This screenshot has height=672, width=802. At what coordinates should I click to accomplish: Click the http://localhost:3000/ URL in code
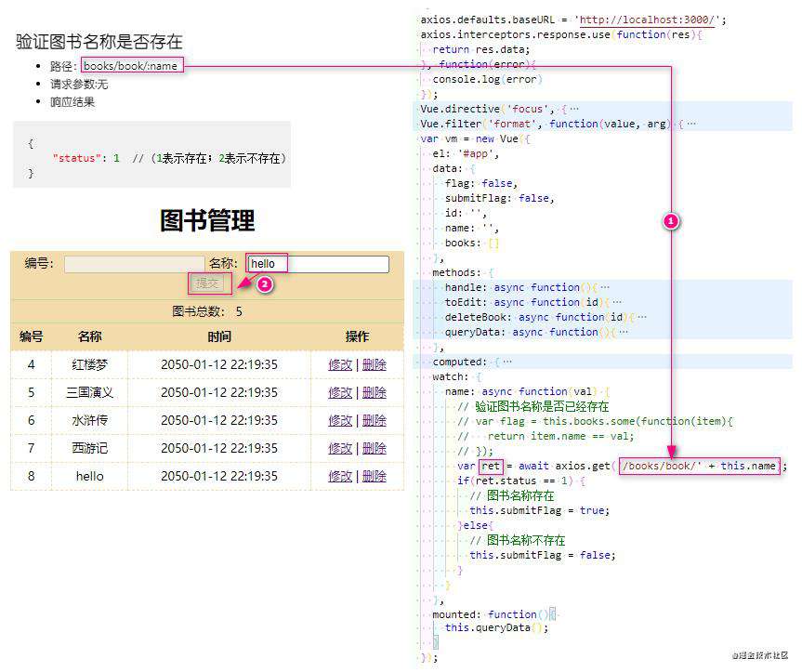coord(647,20)
